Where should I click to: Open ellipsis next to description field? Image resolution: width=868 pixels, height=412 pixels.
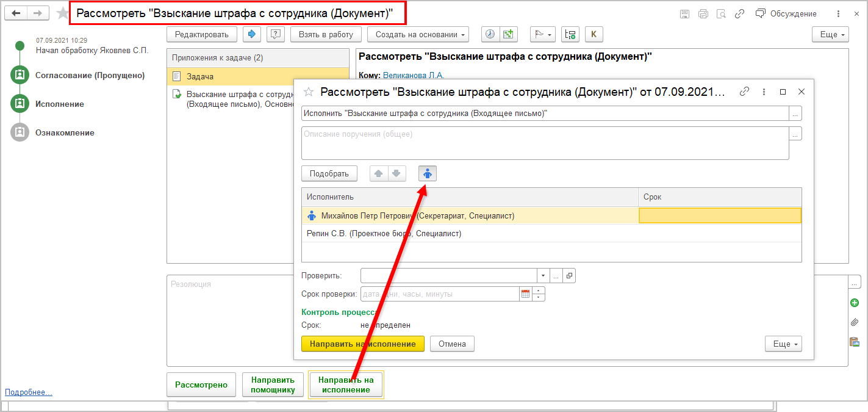click(795, 134)
